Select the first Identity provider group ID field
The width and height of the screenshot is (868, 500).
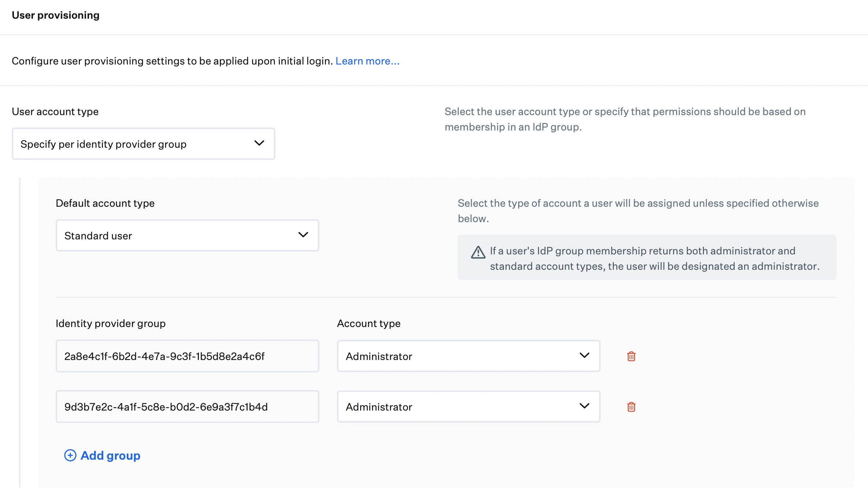click(x=187, y=356)
